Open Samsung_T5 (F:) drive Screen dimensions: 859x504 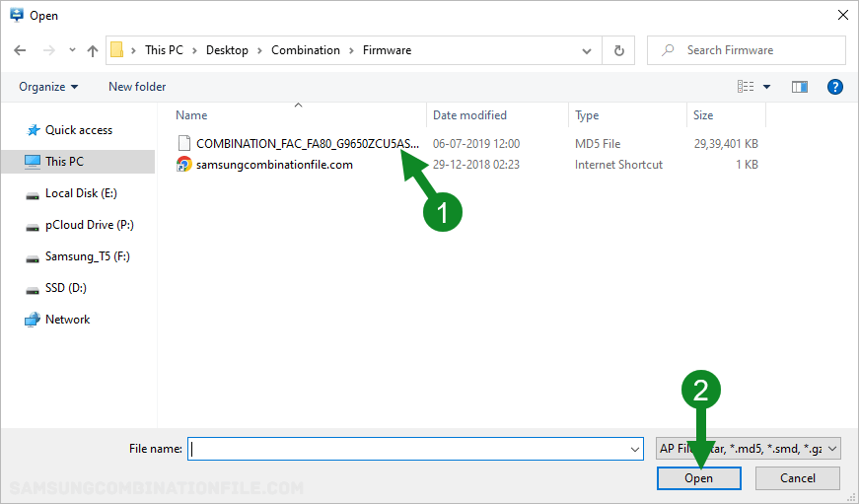[x=87, y=256]
